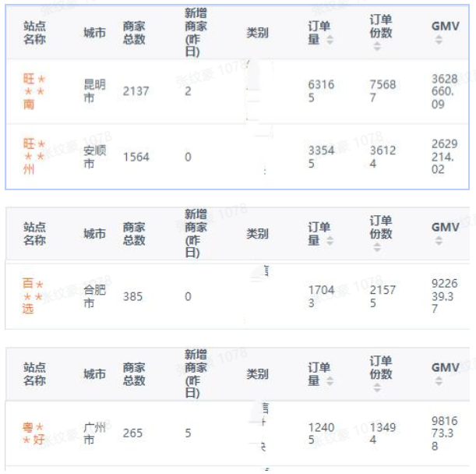Sort by 订单份数 in the 合肥市 table
This screenshot has height=474, width=476.
pyautogui.click(x=378, y=247)
